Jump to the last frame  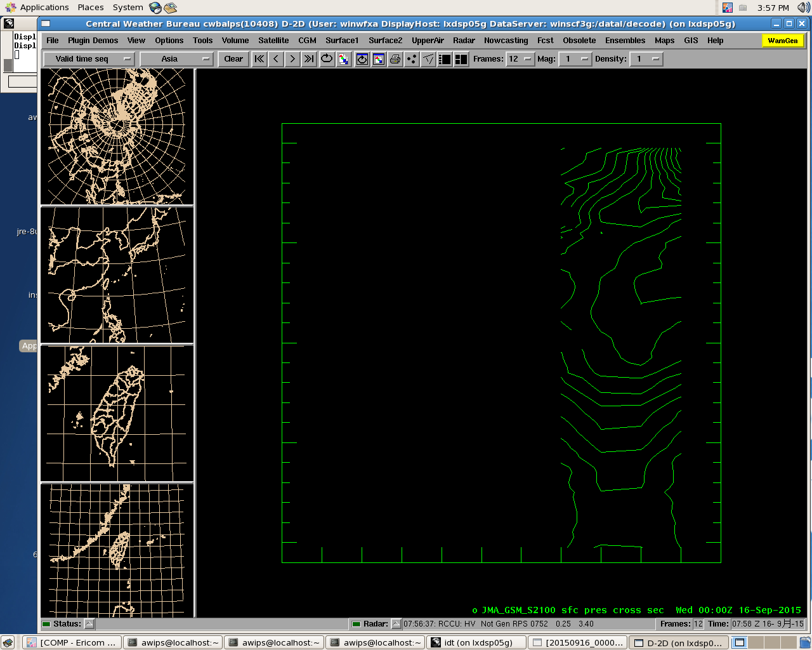click(x=309, y=59)
